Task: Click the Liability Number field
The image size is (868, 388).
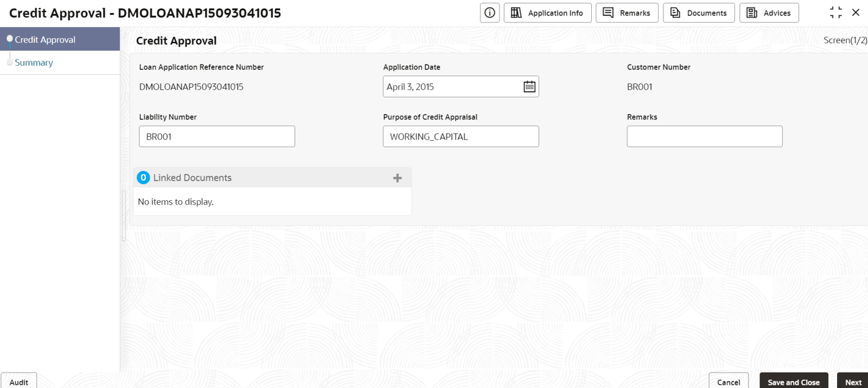Action: point(217,136)
